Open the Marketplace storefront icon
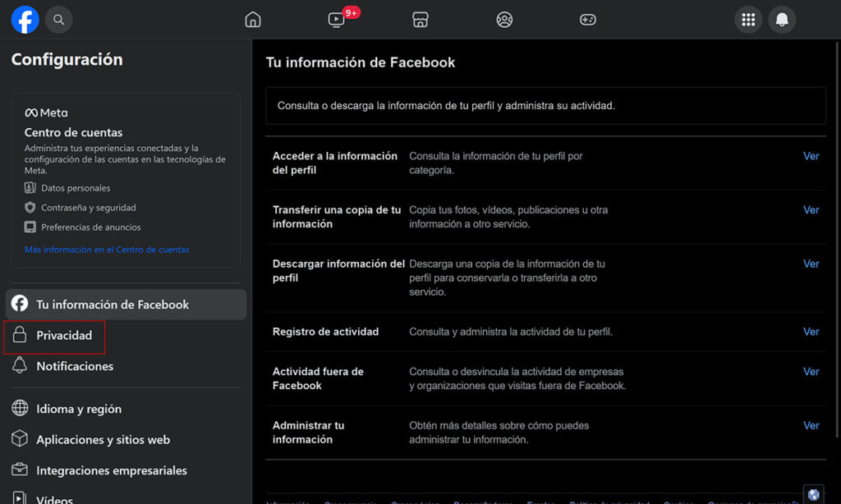This screenshot has width=841, height=504. tap(420, 20)
